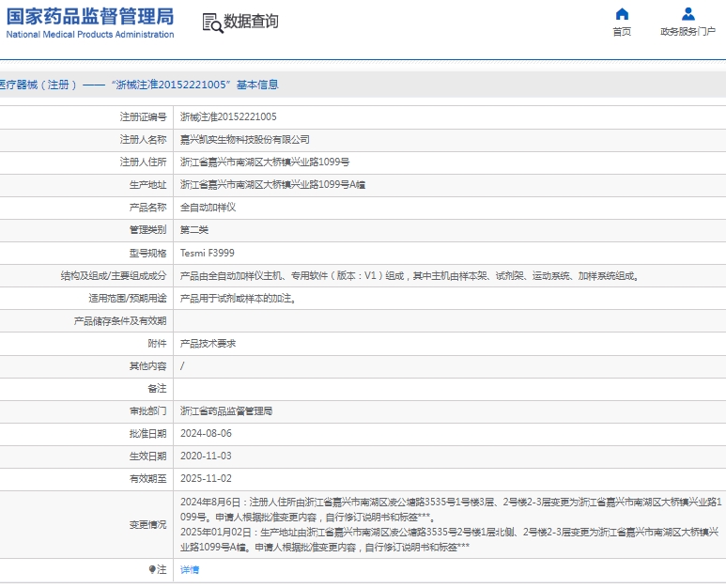Click the 型号规格 row label
Image resolution: width=726 pixels, height=588 pixels.
tap(147, 254)
